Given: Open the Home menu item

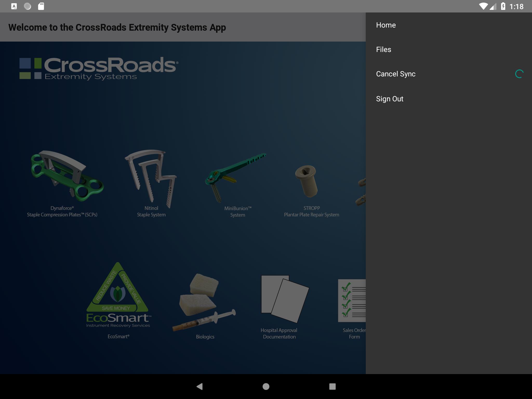Looking at the screenshot, I should pyautogui.click(x=449, y=25).
